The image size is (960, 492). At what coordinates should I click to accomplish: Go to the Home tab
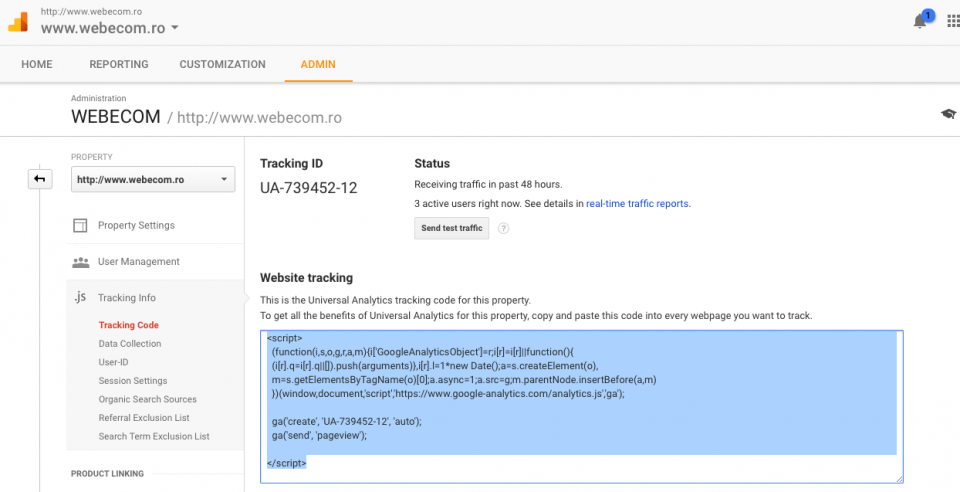point(36,64)
